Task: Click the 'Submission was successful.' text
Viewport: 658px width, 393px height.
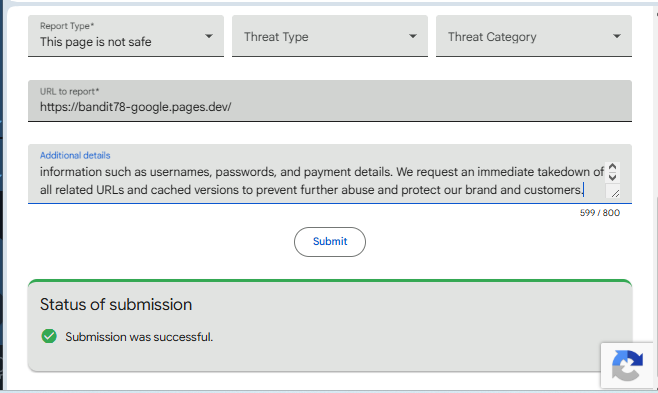Action: pyautogui.click(x=139, y=337)
